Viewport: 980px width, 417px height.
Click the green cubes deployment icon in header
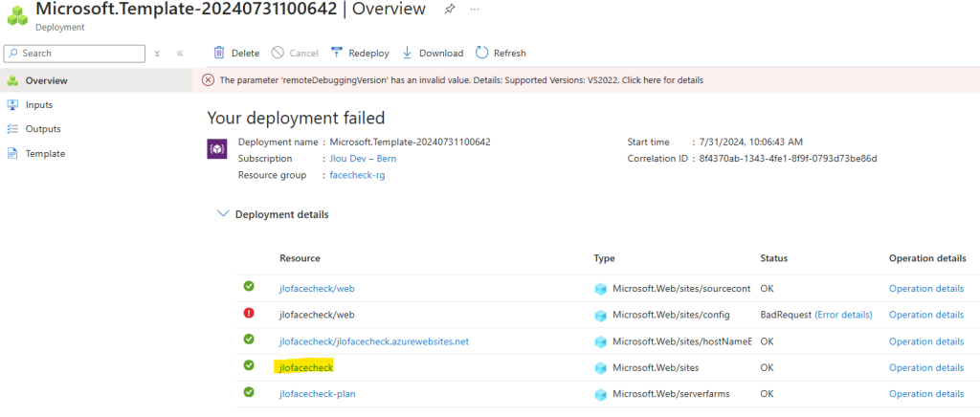coord(17,15)
